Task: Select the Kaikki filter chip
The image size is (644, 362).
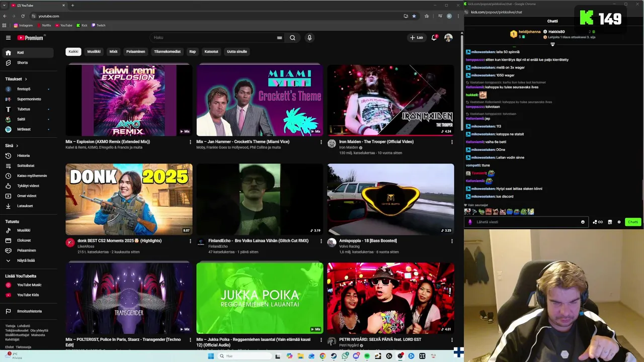Action: (x=73, y=51)
